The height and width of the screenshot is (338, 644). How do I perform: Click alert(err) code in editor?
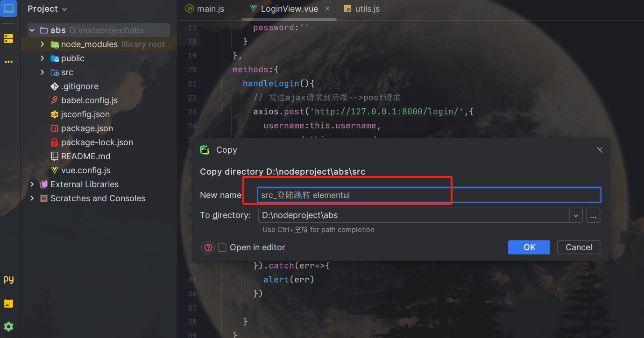[289, 280]
